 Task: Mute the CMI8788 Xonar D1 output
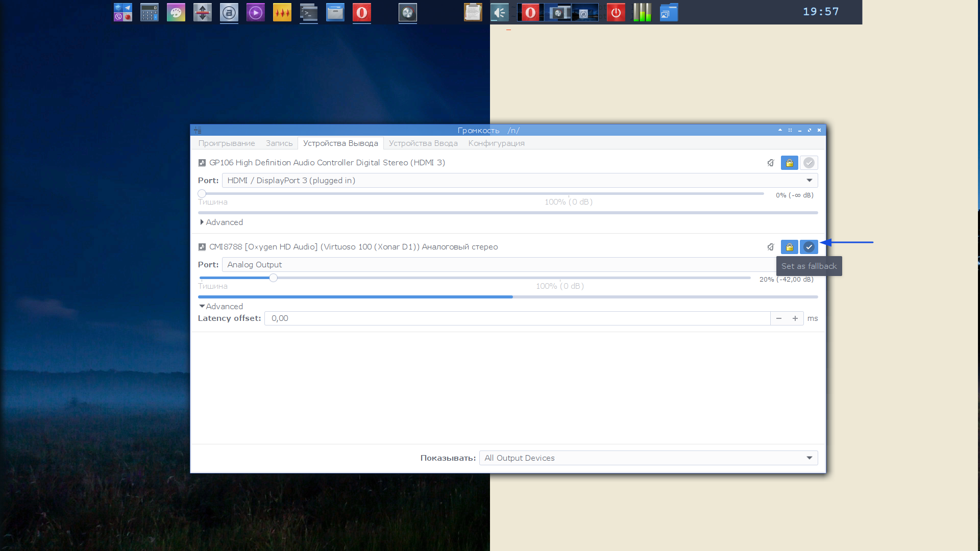(x=771, y=247)
